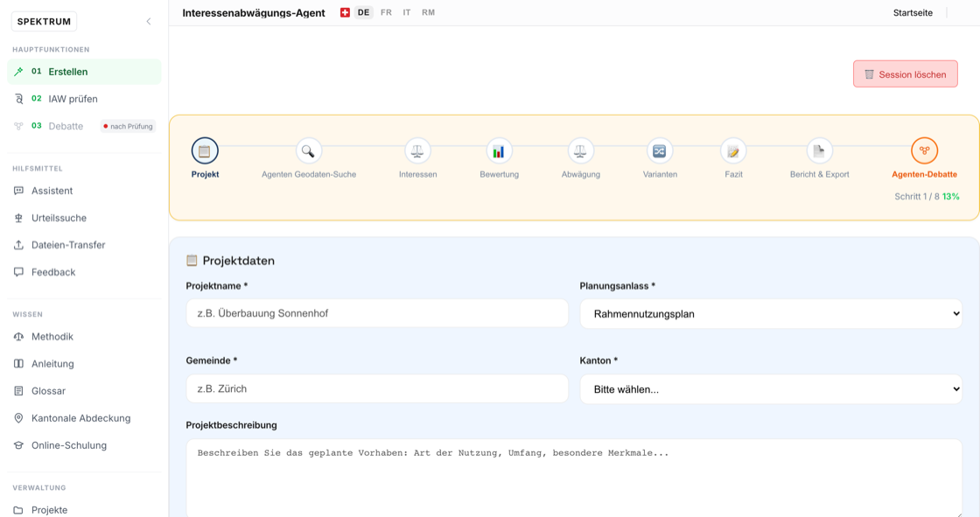This screenshot has height=517, width=980.
Task: Open the Kanton Bitte wählen dropdown
Action: [771, 389]
